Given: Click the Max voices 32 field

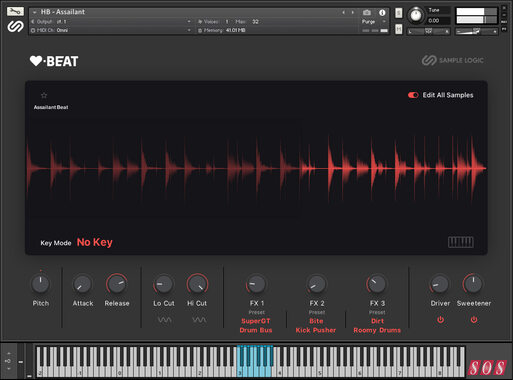Looking at the screenshot, I should pos(255,22).
